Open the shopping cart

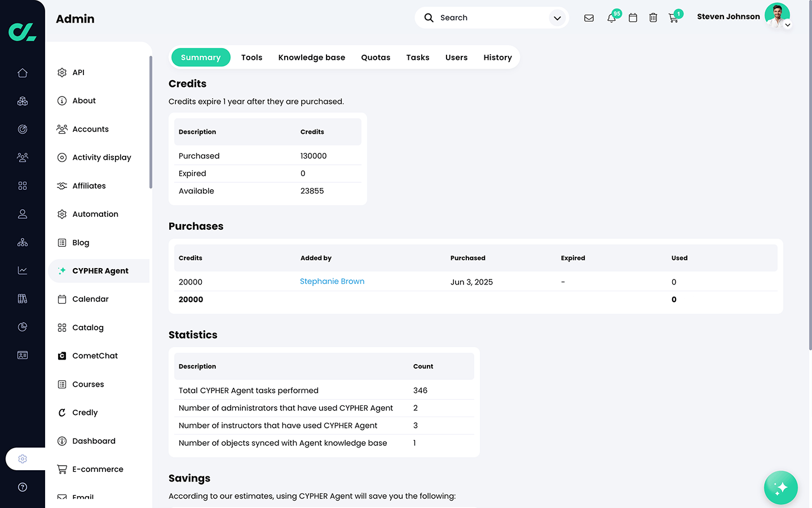tap(673, 18)
